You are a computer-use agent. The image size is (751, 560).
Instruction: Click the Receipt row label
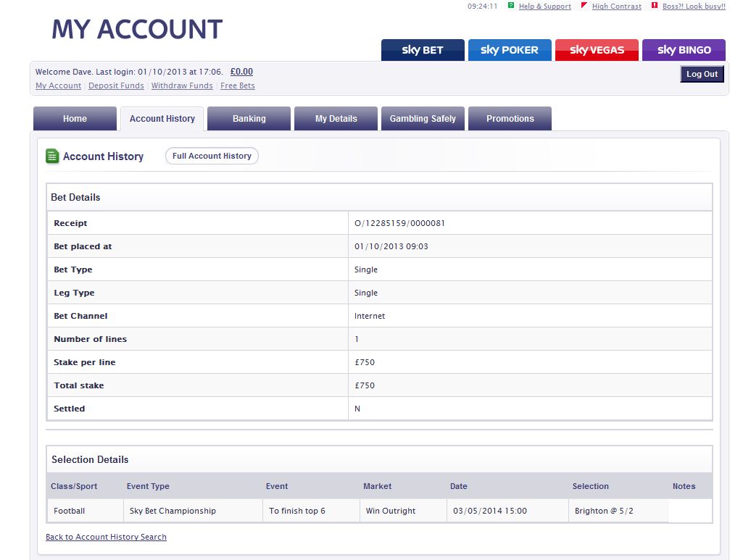70,224
